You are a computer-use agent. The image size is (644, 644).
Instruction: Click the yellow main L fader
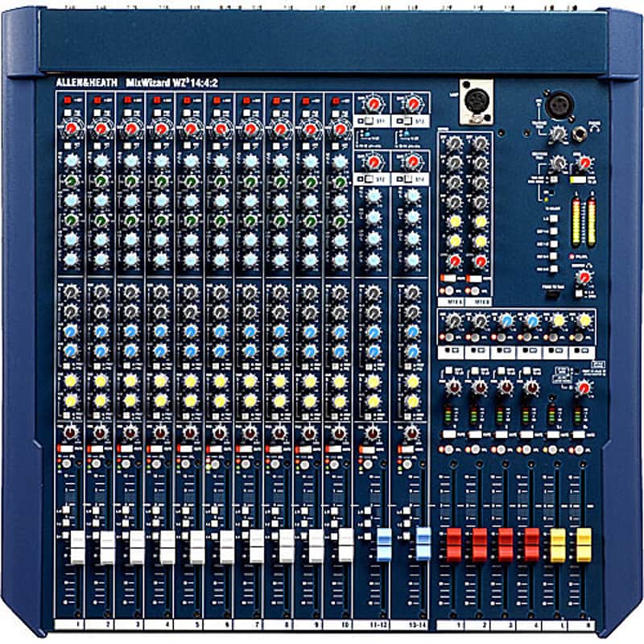(558, 544)
